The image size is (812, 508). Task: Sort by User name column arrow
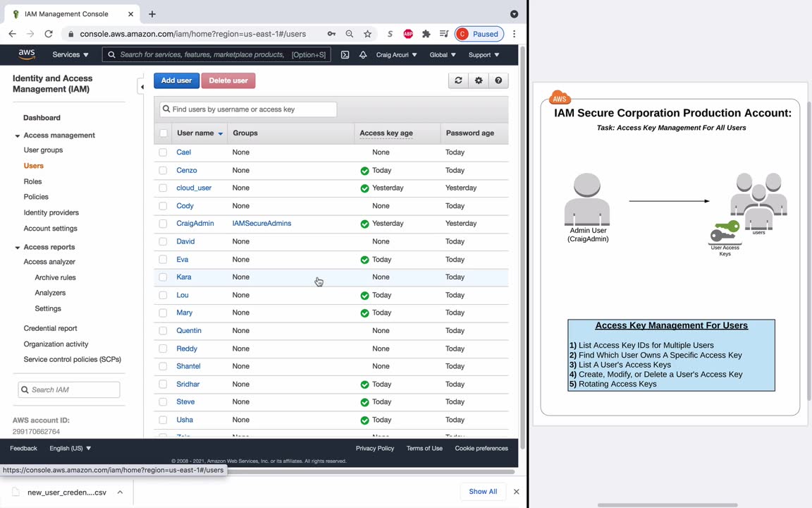pyautogui.click(x=220, y=134)
